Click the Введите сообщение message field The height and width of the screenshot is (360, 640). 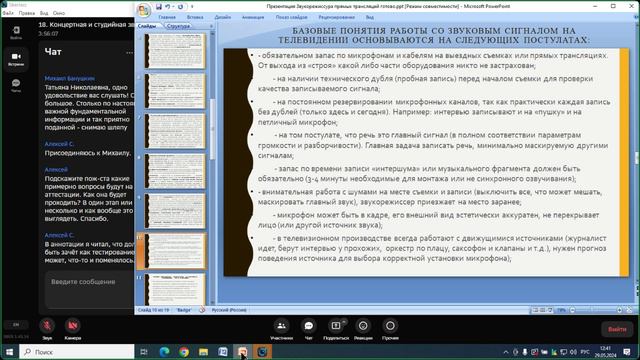tap(89, 290)
